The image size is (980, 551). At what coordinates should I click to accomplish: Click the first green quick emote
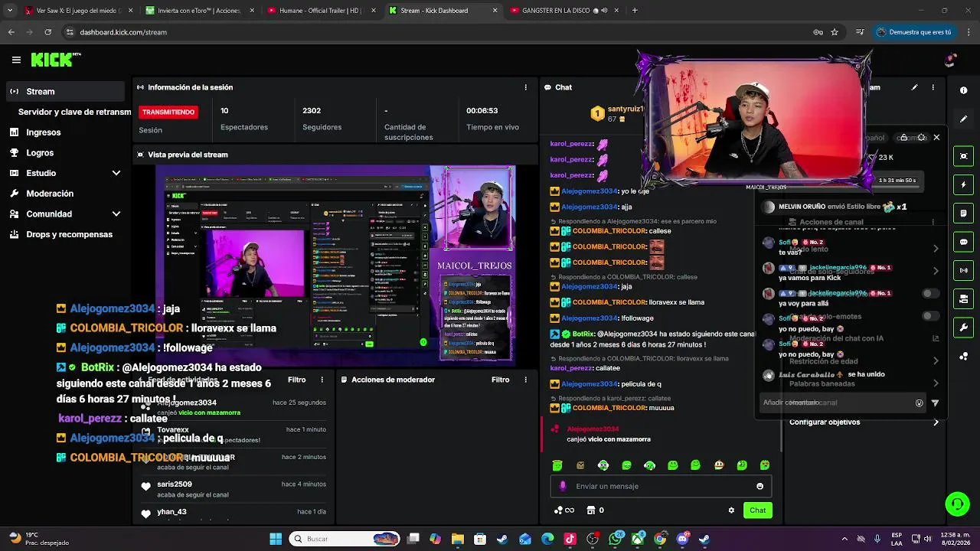557,465
